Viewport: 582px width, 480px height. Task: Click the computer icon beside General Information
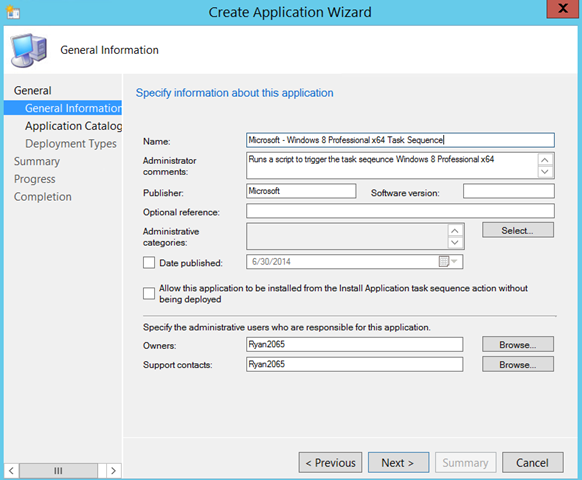point(29,50)
